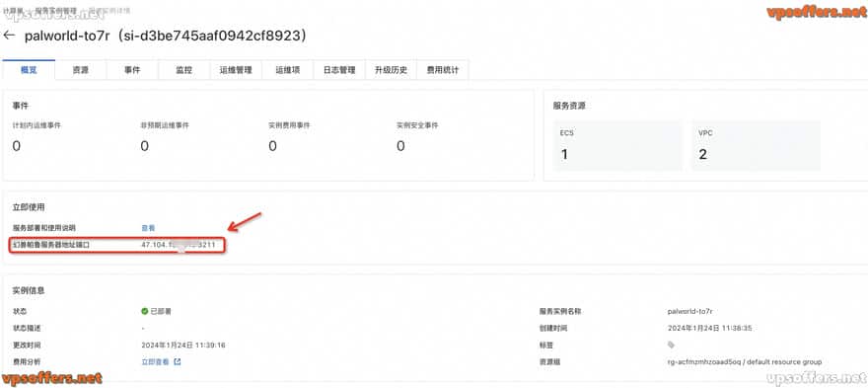Open the 日志管理 tab
This screenshot has height=388, width=868.
click(339, 70)
